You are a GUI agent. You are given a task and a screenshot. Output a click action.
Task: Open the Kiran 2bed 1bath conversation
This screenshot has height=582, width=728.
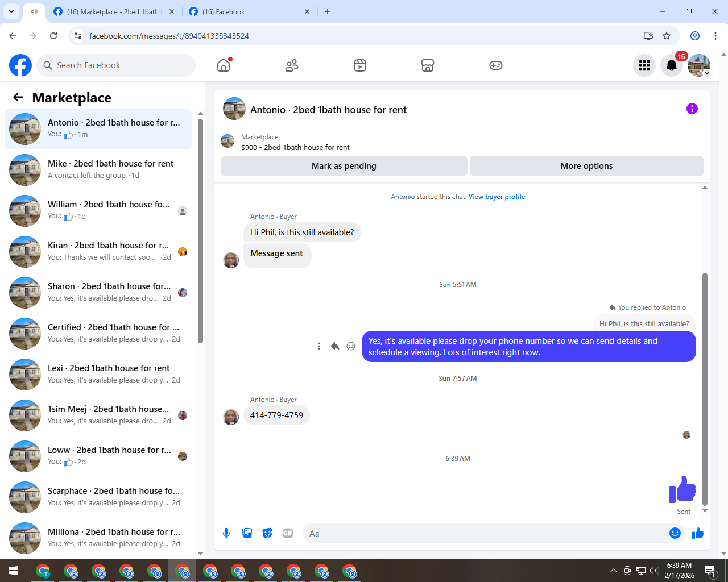(x=98, y=252)
